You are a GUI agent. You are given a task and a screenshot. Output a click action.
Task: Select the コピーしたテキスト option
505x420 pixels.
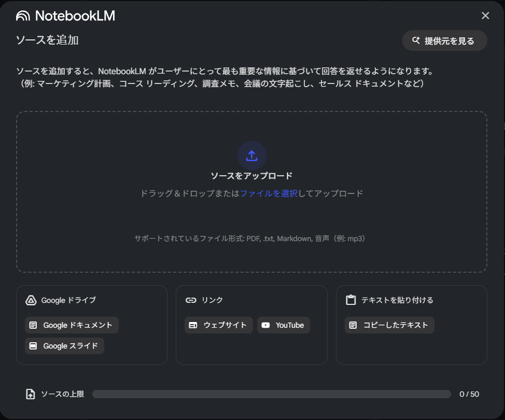click(389, 325)
